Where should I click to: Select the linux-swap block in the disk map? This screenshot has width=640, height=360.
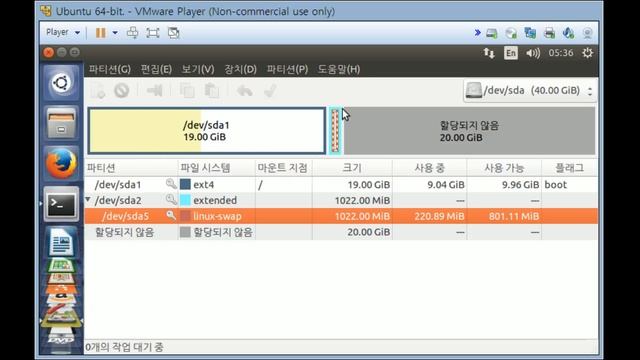(x=335, y=131)
